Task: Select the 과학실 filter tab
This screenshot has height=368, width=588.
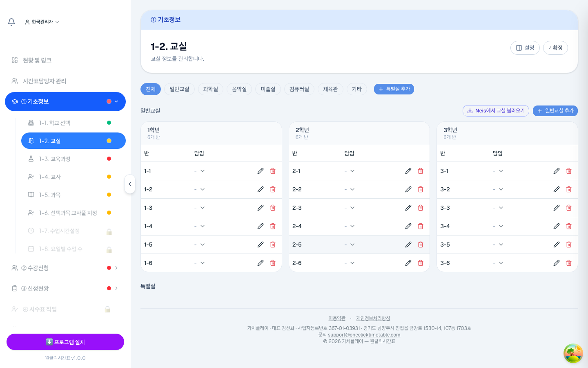Action: pos(211,89)
